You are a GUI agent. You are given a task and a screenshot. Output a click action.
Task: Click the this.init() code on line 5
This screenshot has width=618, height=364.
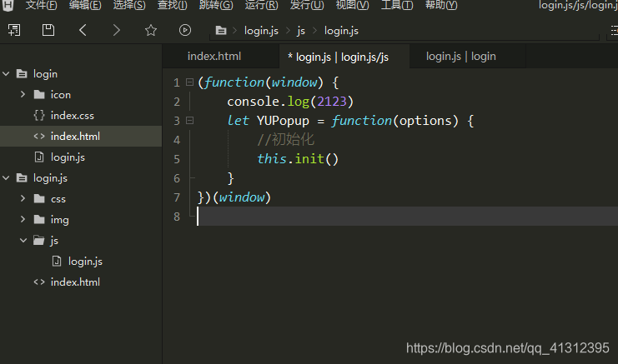[x=298, y=158]
